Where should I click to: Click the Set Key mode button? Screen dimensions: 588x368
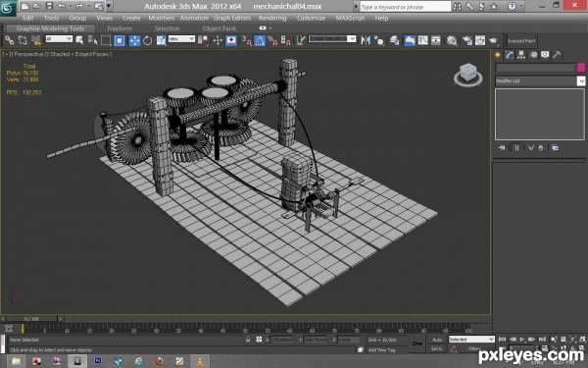click(x=437, y=348)
